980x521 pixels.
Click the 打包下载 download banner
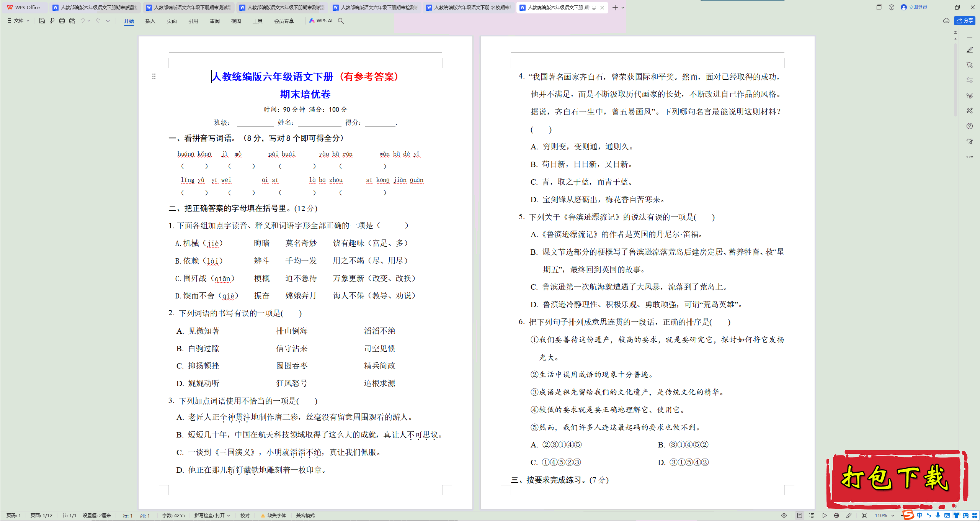tap(897, 479)
